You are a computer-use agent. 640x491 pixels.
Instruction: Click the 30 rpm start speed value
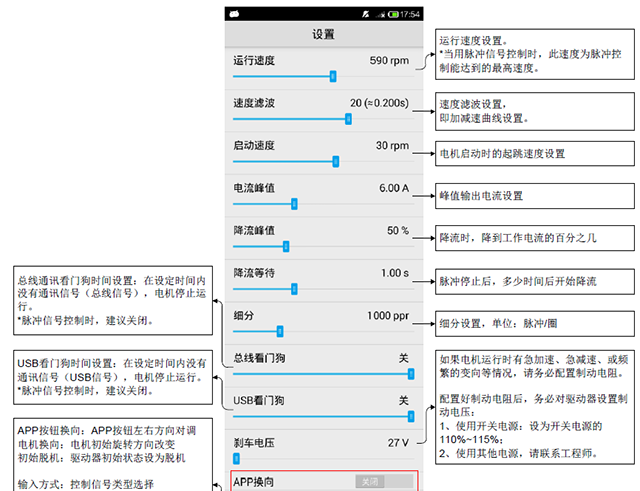tap(392, 145)
